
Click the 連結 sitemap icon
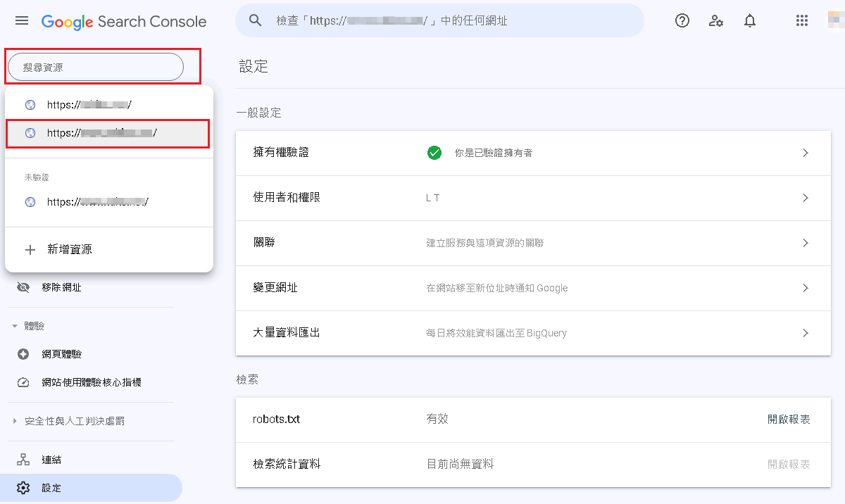23,460
